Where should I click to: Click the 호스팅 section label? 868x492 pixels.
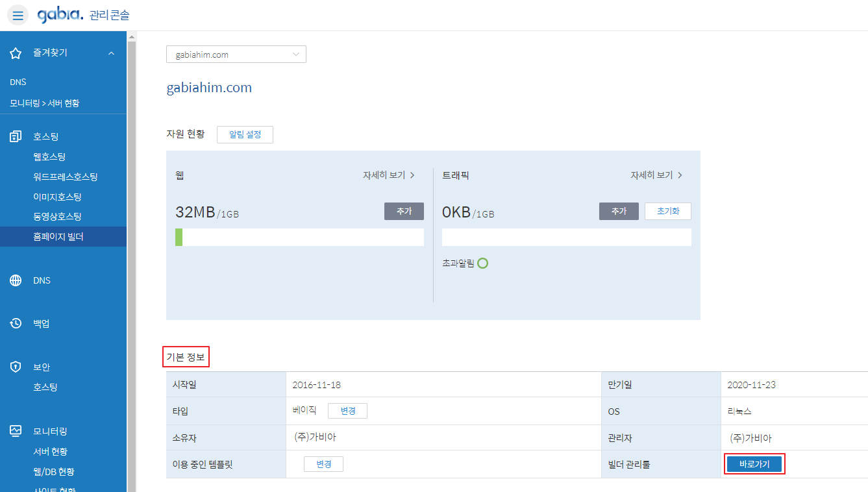click(45, 136)
